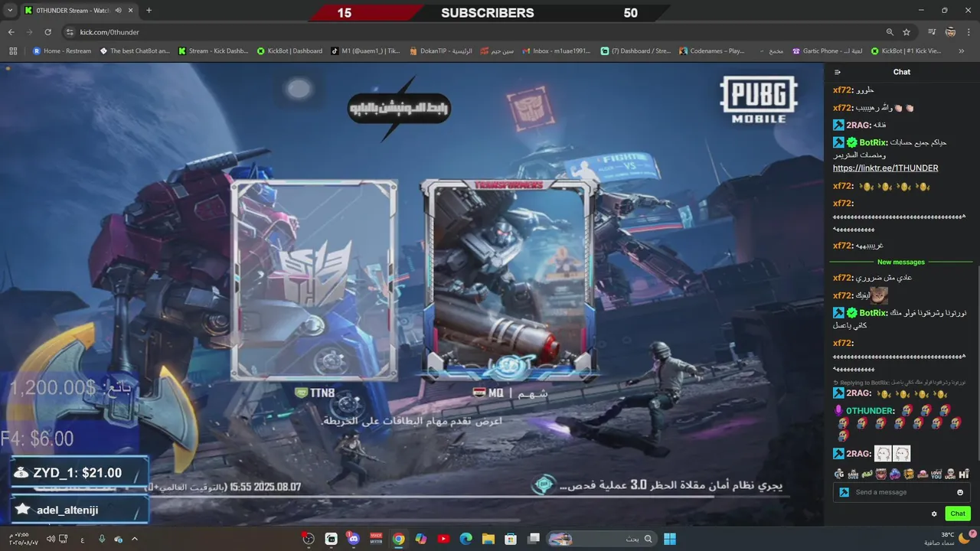This screenshot has height=551, width=980.
Task: Open the apps grid in bookmarks bar
Action: click(x=13, y=51)
